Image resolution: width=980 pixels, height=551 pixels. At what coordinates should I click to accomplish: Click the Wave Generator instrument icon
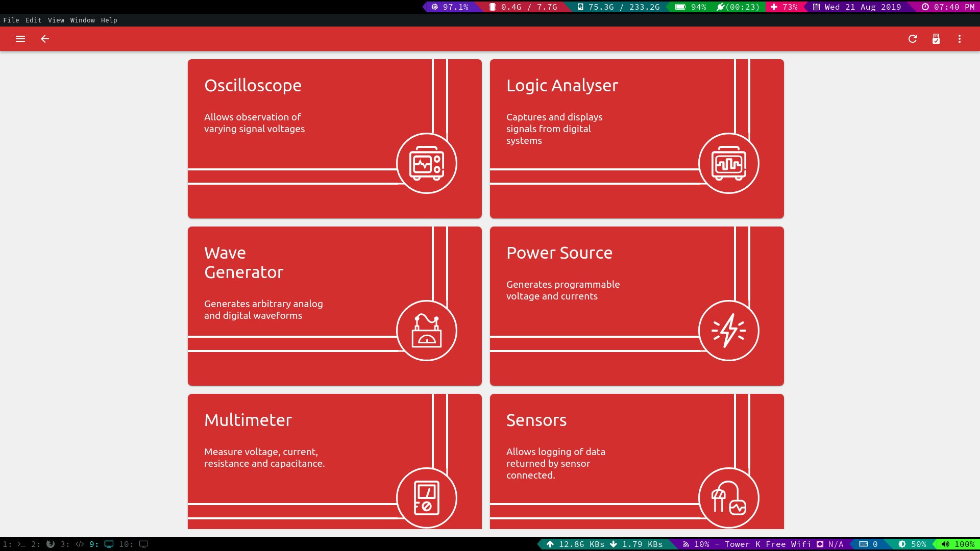pyautogui.click(x=427, y=331)
